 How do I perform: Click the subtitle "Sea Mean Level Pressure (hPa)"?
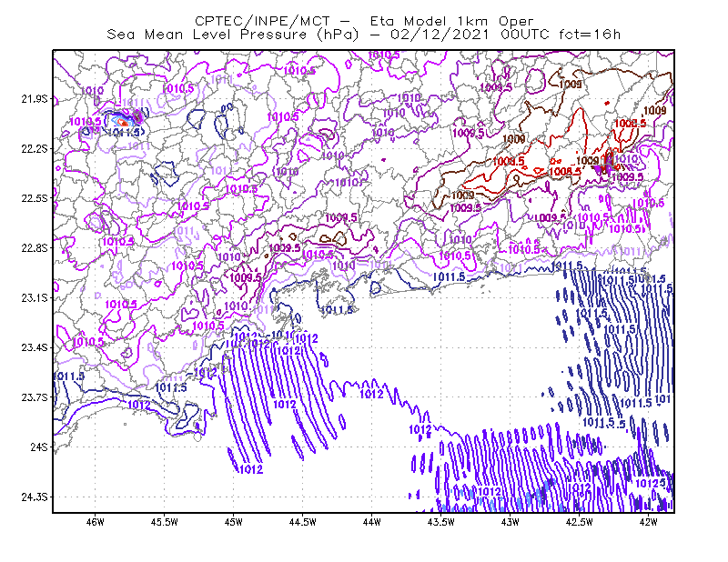pos(233,35)
